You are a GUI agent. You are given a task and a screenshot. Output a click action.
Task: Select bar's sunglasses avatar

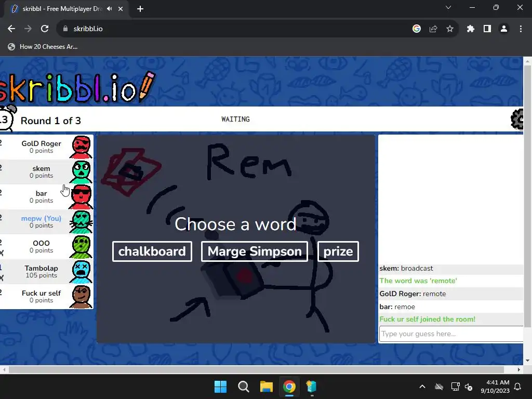81,197
